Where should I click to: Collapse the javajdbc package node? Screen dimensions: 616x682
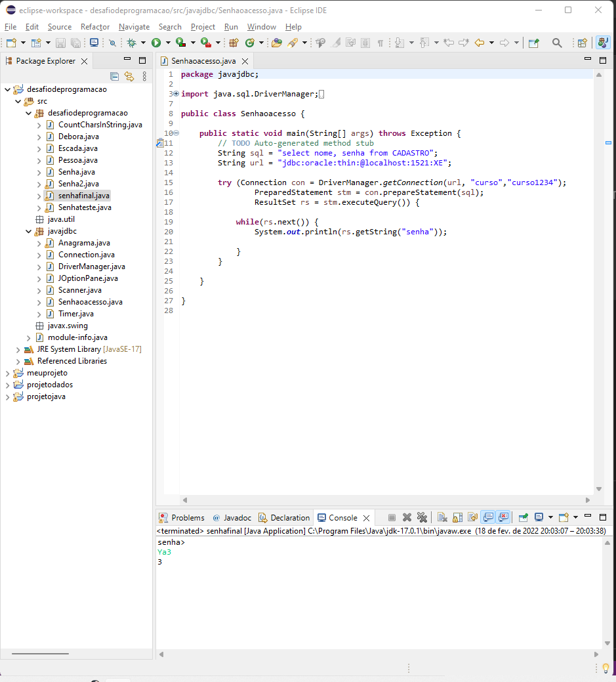tap(28, 232)
